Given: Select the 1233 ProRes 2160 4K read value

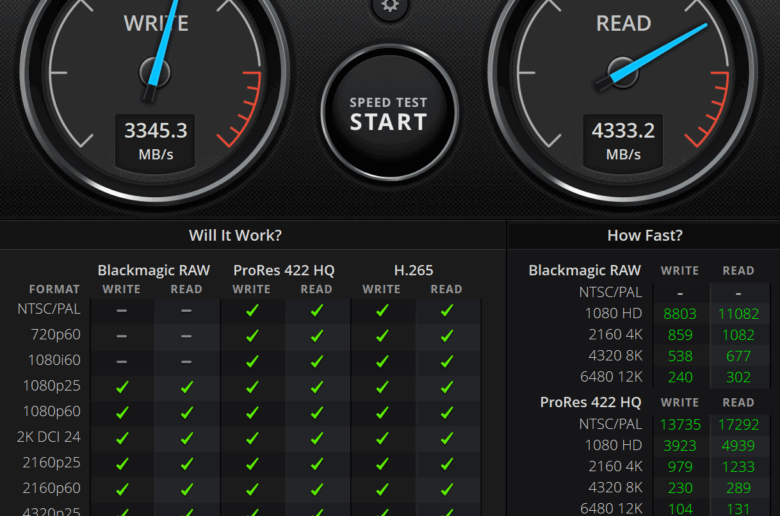Looking at the screenshot, I should coord(738,467).
